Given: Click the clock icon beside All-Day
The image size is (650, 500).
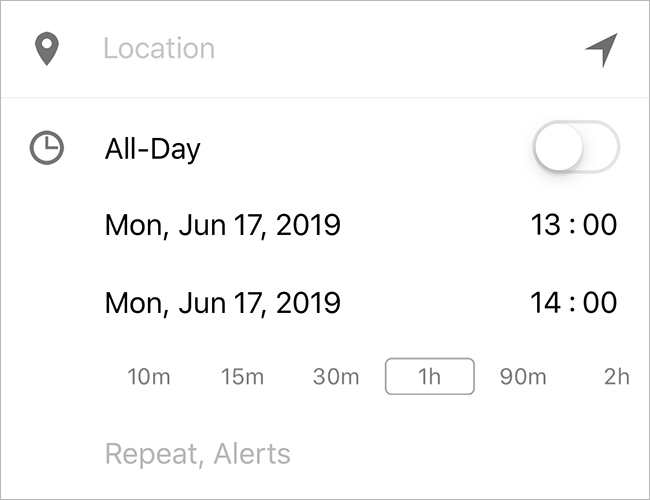Looking at the screenshot, I should coord(46,149).
